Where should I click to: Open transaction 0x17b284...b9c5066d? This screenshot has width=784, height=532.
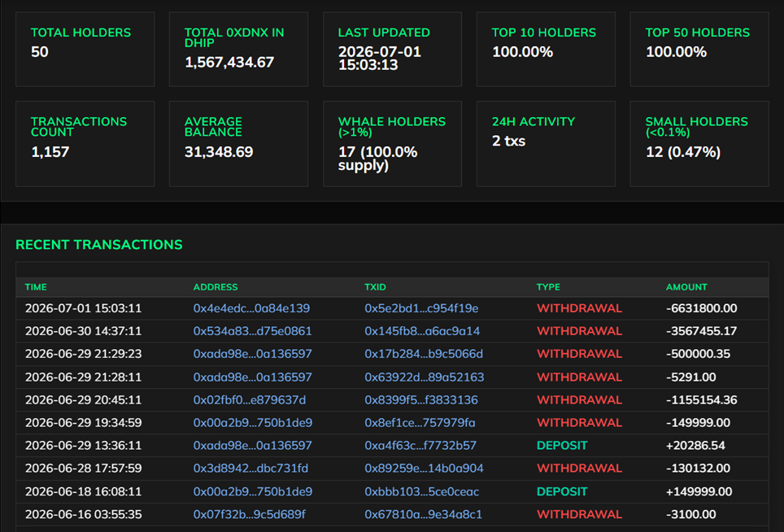pos(424,354)
